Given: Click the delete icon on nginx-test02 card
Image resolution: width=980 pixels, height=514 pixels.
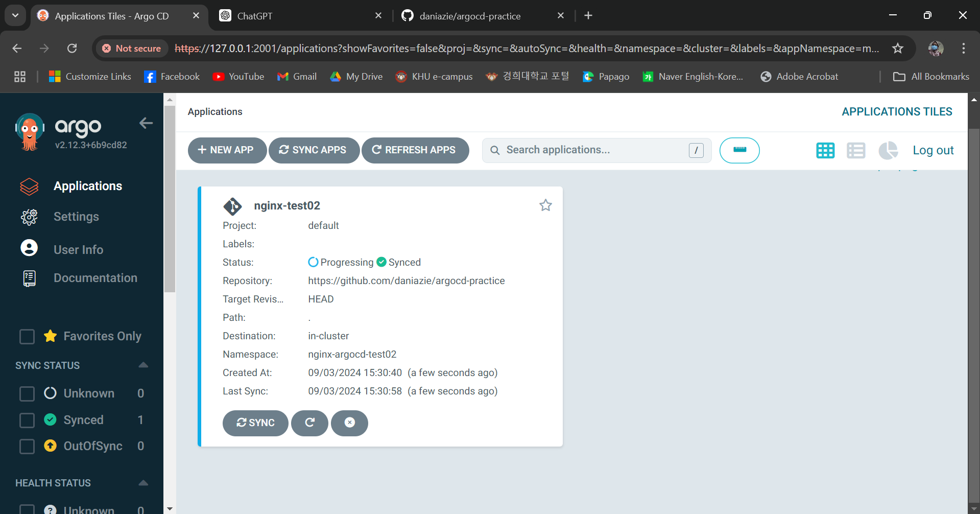Looking at the screenshot, I should tap(349, 423).
